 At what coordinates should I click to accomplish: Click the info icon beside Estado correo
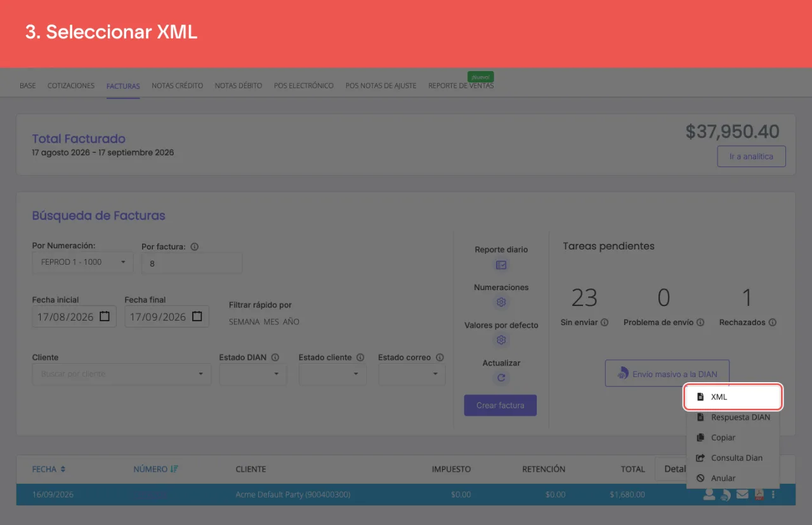click(x=440, y=357)
